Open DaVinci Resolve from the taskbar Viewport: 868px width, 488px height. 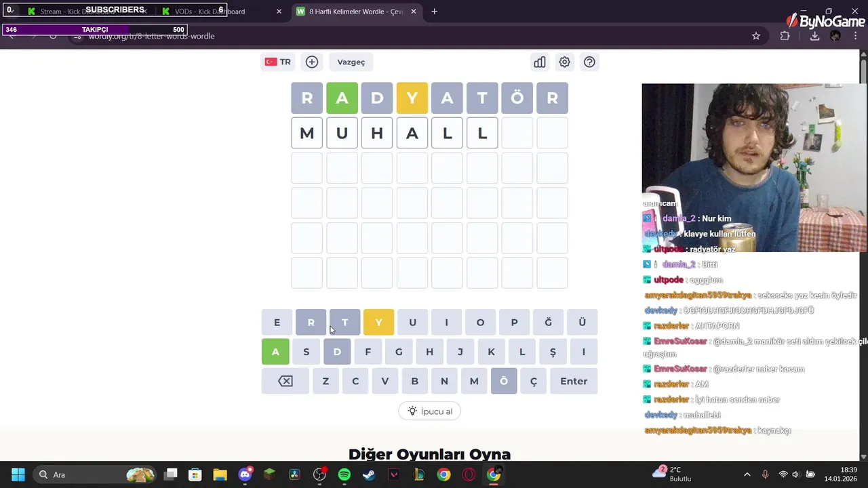click(294, 474)
